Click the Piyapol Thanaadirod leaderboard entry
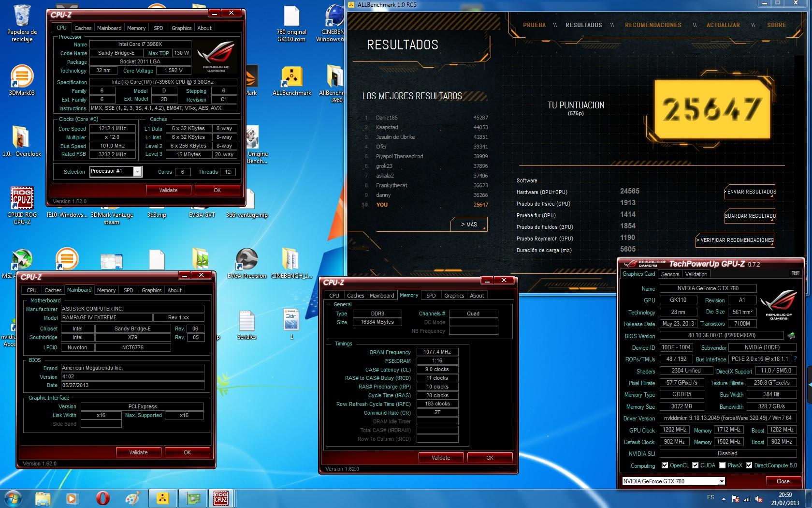Image resolution: width=812 pixels, height=508 pixels. coord(426,156)
